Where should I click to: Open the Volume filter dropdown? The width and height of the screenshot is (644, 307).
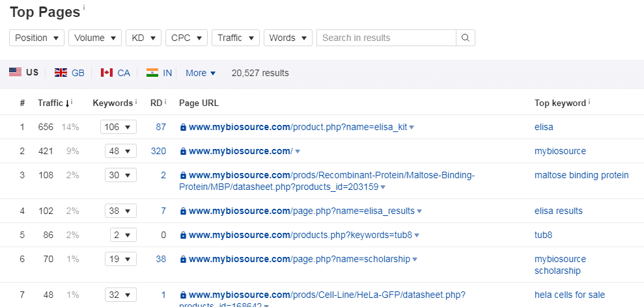[x=95, y=38]
